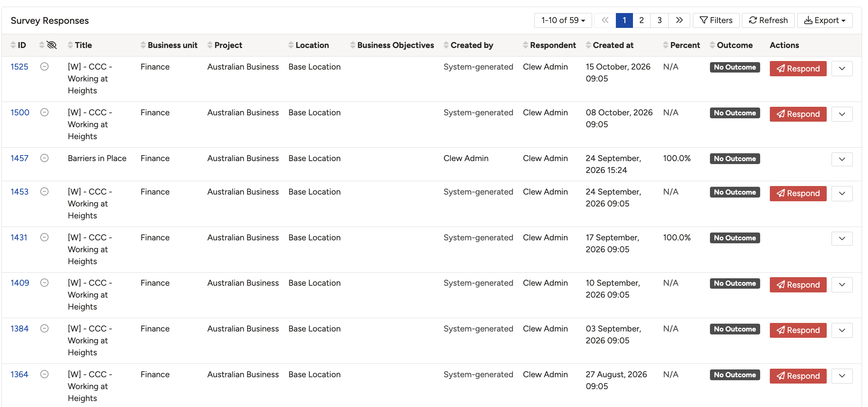Click the hidden-eye column header icon
This screenshot has height=407, width=868.
point(52,45)
